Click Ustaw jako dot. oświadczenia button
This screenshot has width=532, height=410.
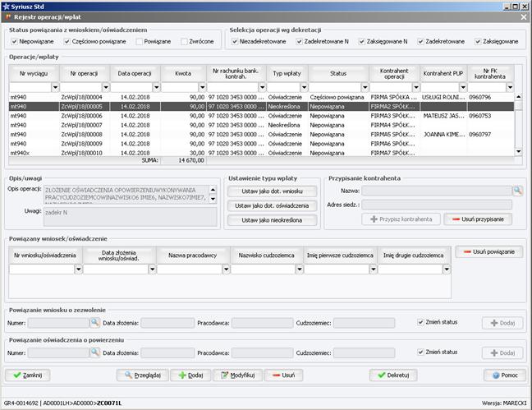[x=272, y=205]
